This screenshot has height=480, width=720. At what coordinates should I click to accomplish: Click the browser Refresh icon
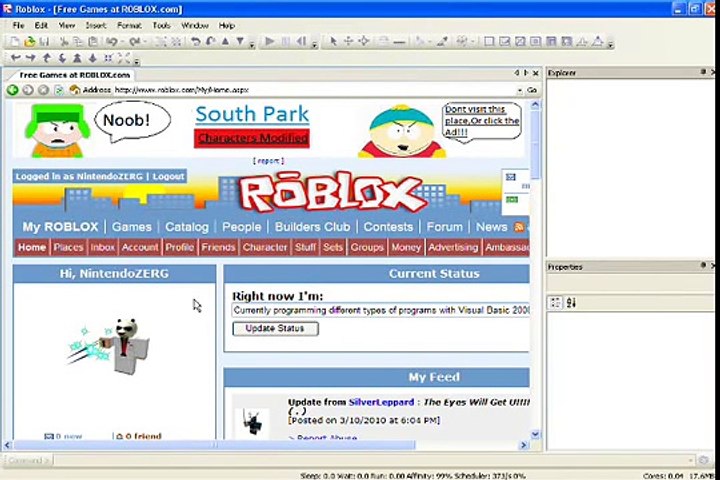click(59, 90)
